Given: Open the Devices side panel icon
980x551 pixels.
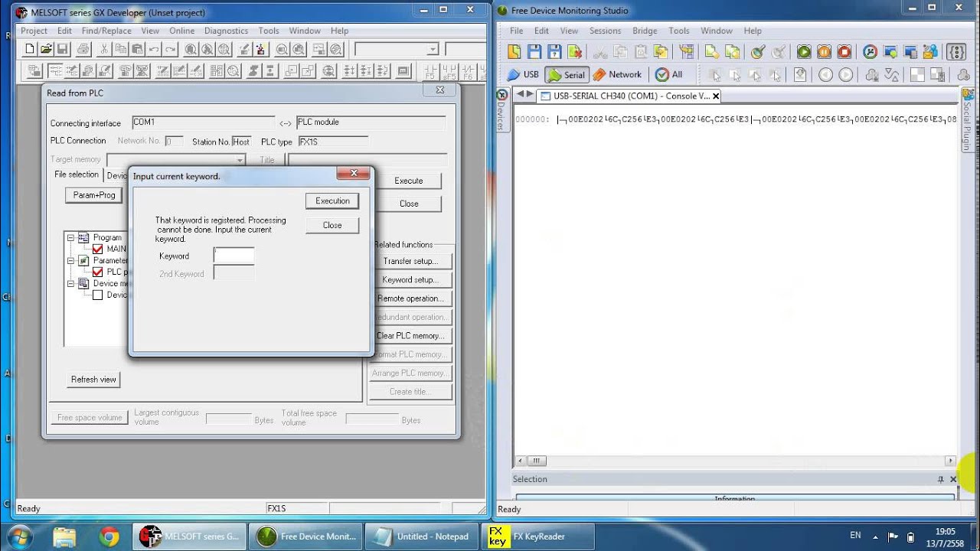Looking at the screenshot, I should click(501, 95).
